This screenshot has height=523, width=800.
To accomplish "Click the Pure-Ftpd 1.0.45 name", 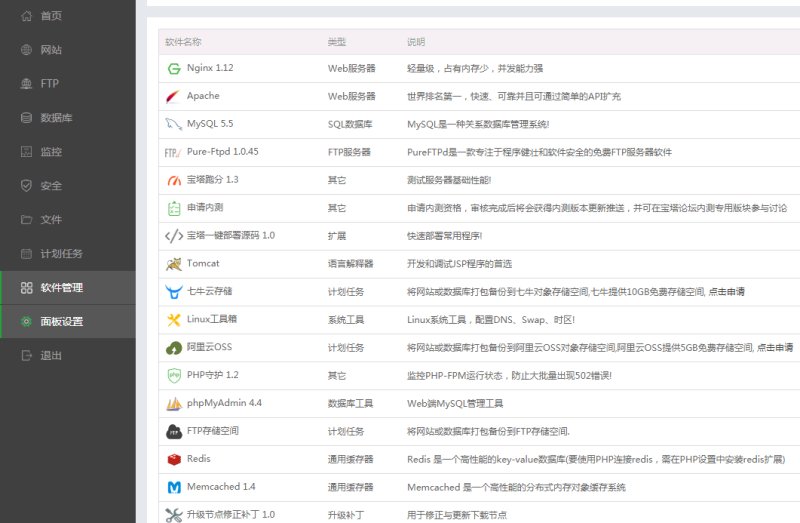I will click(x=222, y=152).
